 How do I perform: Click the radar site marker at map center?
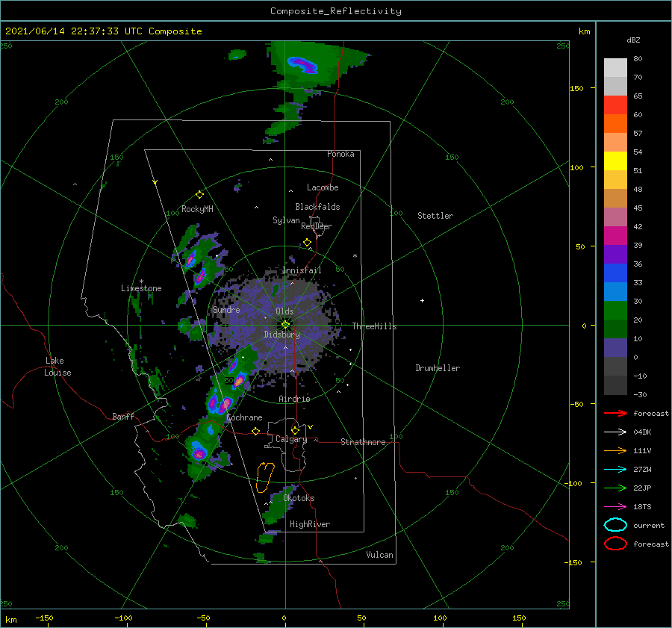tap(285, 325)
